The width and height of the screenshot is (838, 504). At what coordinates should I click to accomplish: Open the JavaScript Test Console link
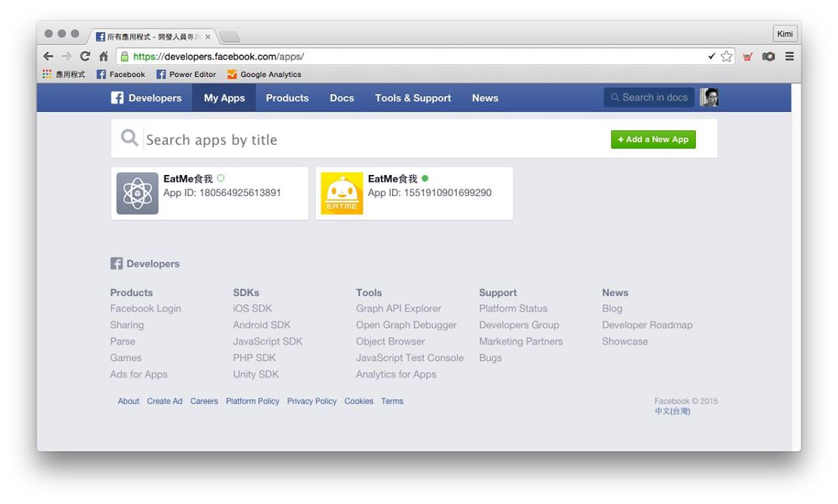click(410, 358)
